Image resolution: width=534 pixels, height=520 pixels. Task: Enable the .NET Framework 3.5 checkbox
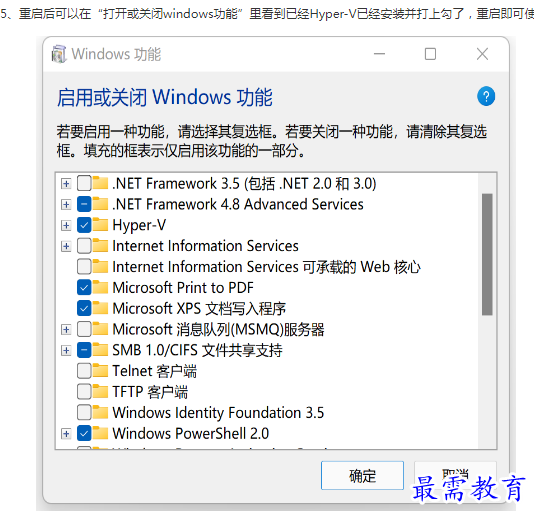[x=84, y=183]
